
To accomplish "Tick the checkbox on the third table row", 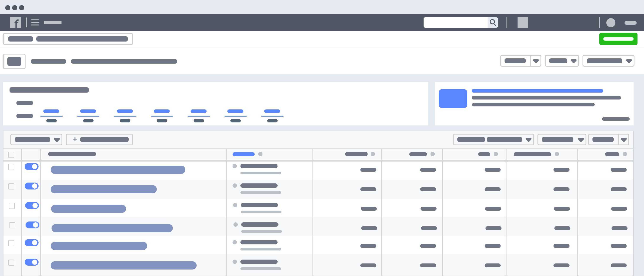I will [x=11, y=206].
